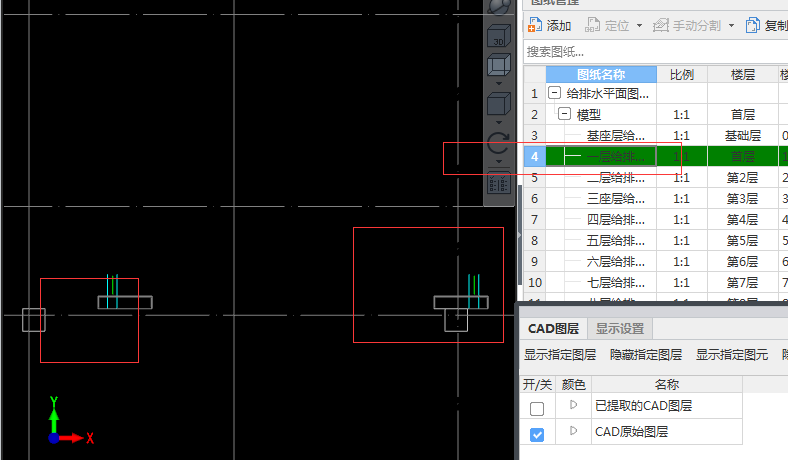The width and height of the screenshot is (788, 460).
Task: Switch to the CAD图层 tab
Action: point(553,329)
